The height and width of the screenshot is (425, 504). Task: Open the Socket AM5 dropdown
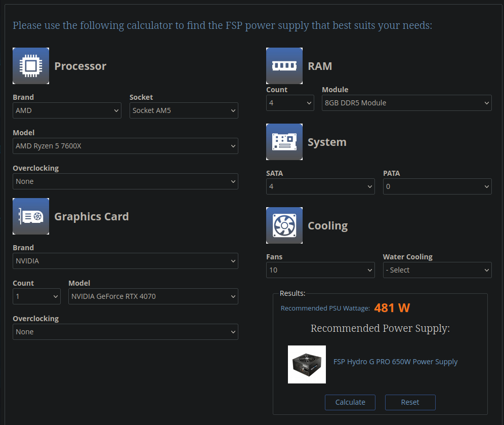tap(184, 110)
